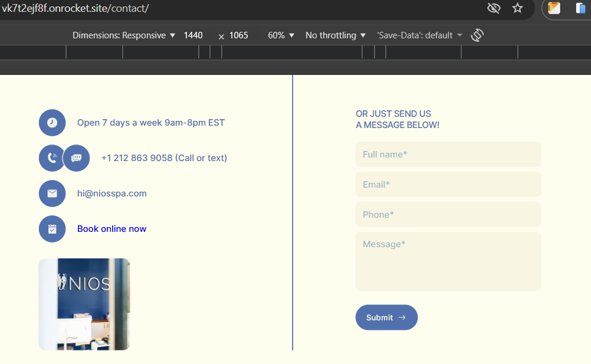Click the clock icon beside opening hours
This screenshot has height=364, width=591.
[x=52, y=123]
